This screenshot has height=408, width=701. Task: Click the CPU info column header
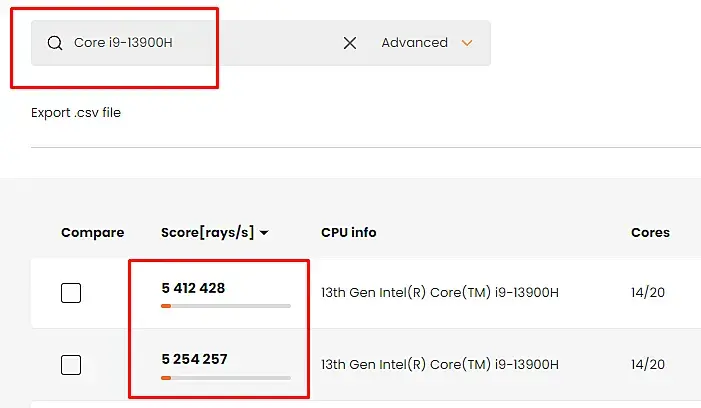coord(348,232)
